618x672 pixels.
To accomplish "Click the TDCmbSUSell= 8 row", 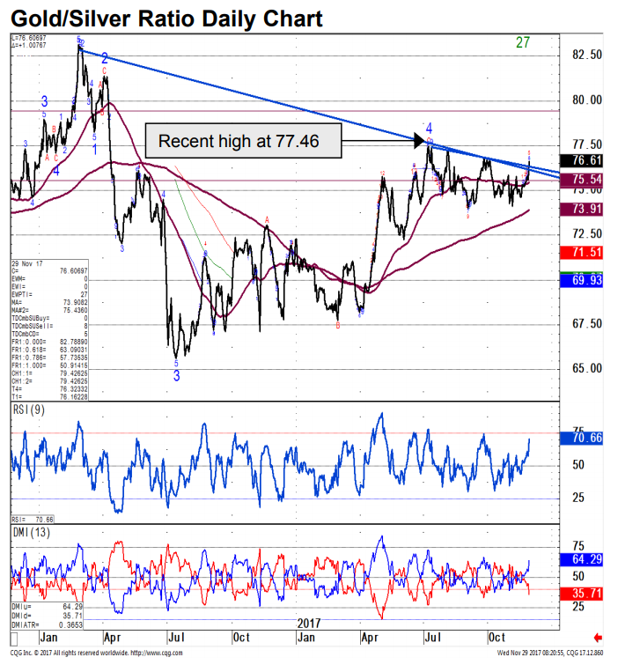I will coord(49,326).
